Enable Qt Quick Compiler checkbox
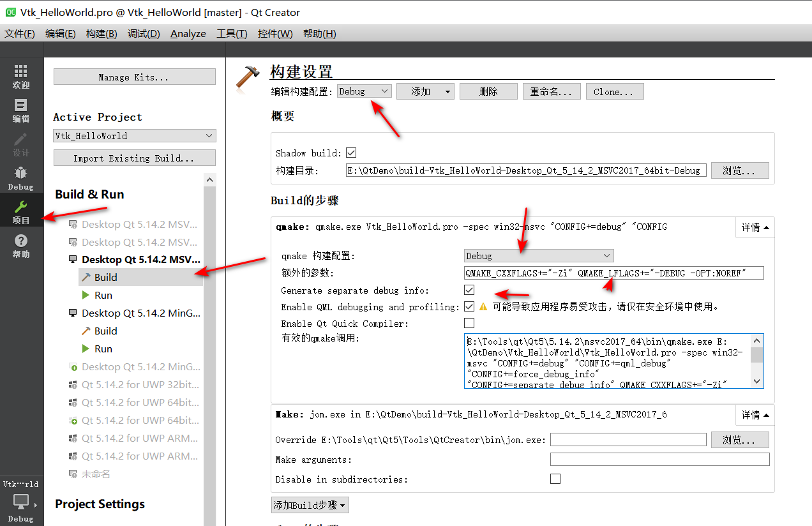Viewport: 812px width, 526px height. (469, 323)
